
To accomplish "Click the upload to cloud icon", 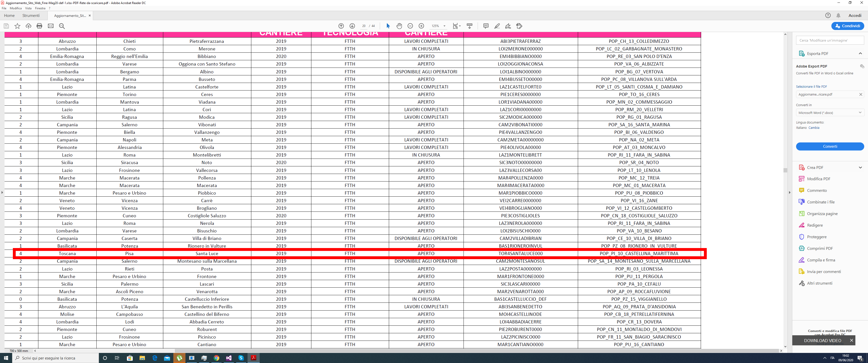I will [x=28, y=26].
